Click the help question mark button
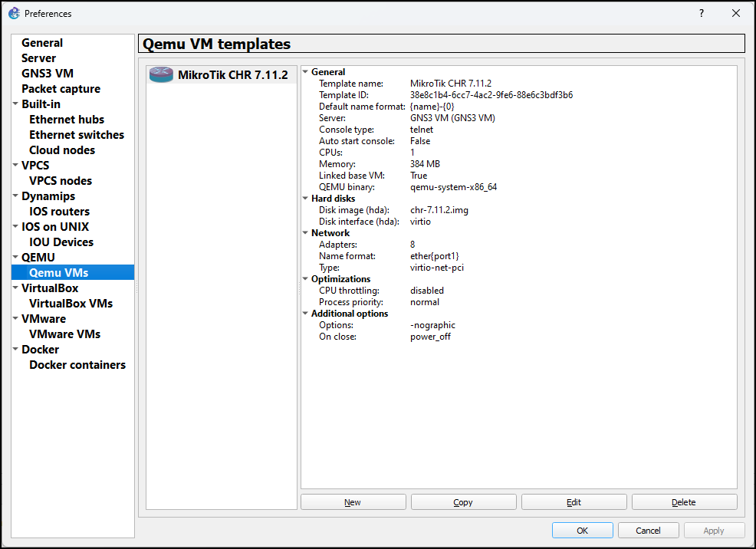This screenshot has height=549, width=756. 702,14
